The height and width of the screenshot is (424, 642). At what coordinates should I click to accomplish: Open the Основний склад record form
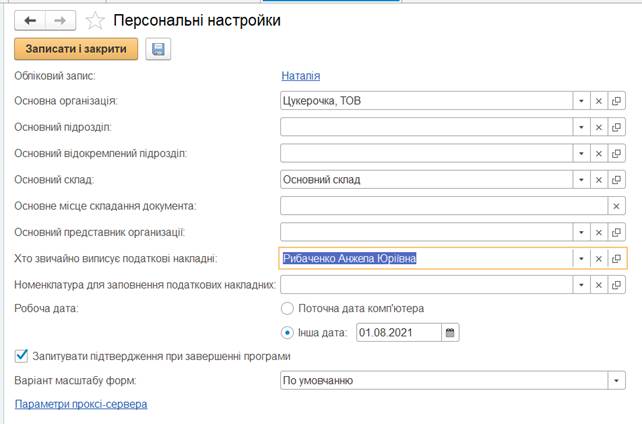[x=616, y=179]
